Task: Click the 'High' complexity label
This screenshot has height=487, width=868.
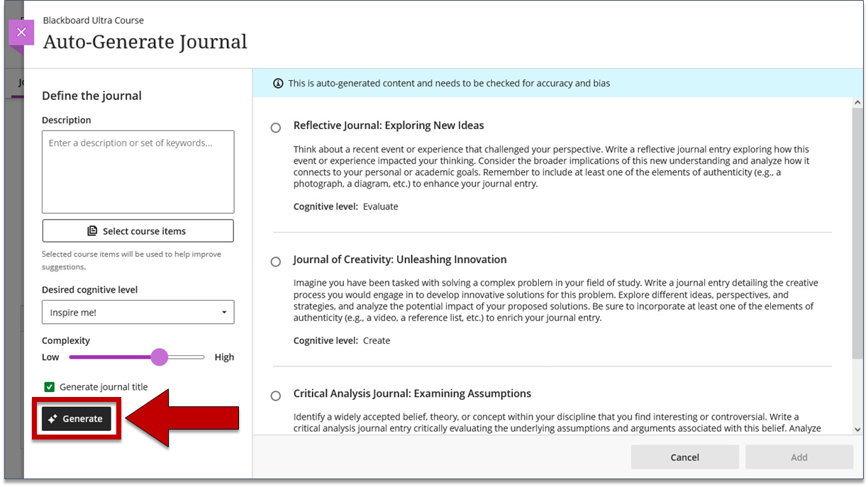Action: 224,357
